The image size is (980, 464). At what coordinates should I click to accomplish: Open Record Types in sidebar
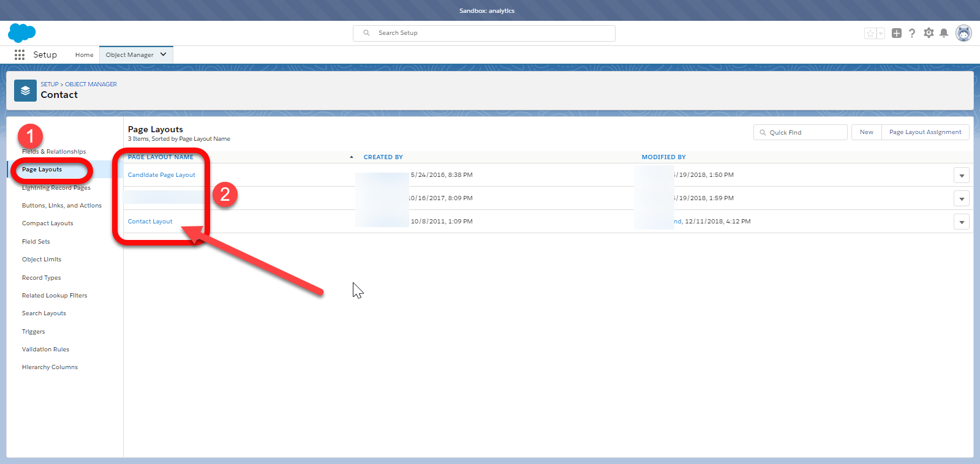click(42, 278)
